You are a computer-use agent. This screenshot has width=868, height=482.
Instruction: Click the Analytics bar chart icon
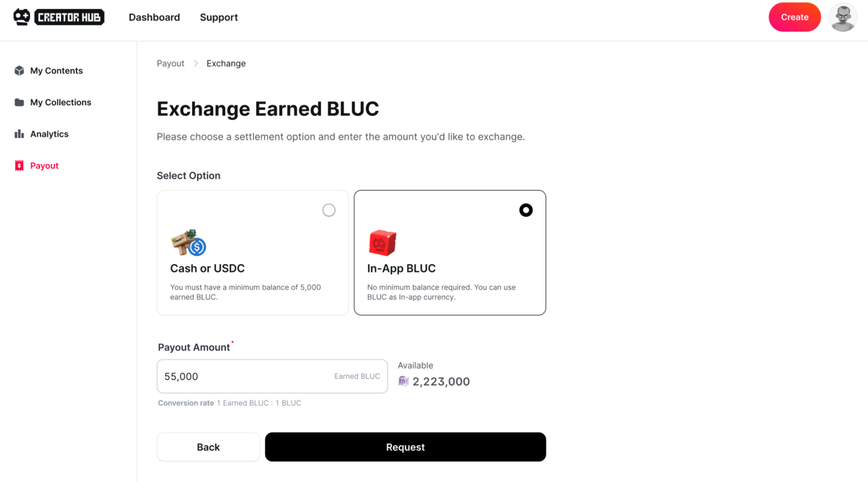pyautogui.click(x=19, y=134)
